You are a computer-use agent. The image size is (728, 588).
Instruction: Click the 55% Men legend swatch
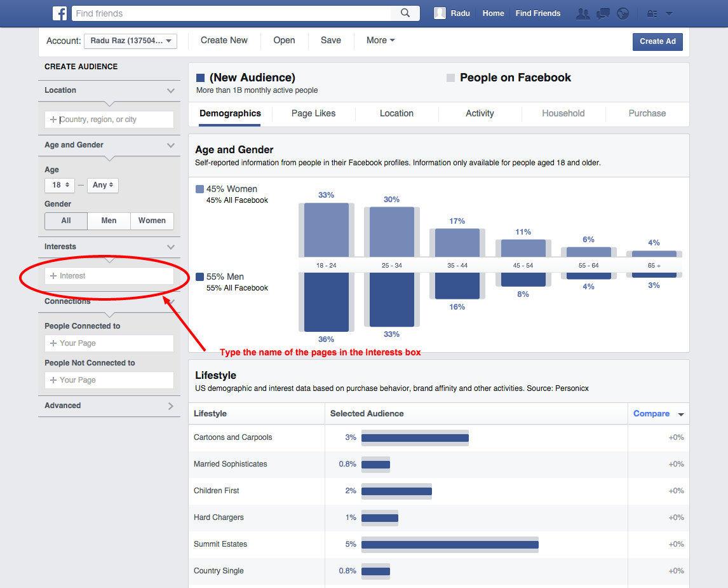[199, 277]
